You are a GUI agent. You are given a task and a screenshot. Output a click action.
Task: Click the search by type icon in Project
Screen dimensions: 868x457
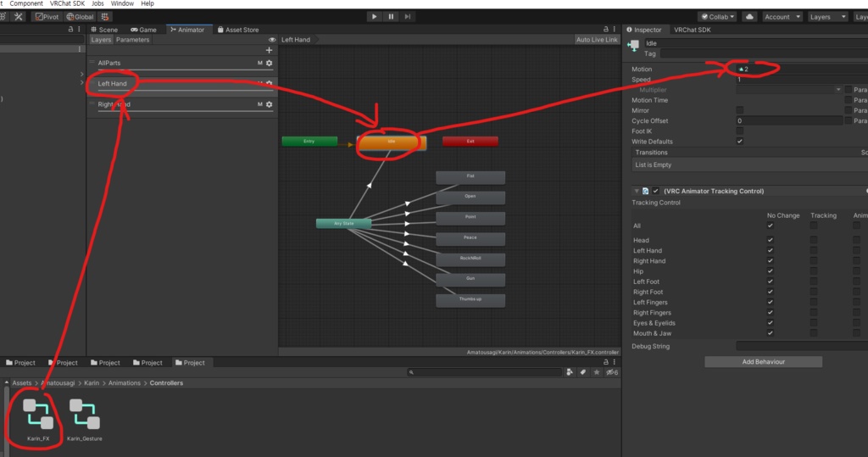pyautogui.click(x=570, y=372)
